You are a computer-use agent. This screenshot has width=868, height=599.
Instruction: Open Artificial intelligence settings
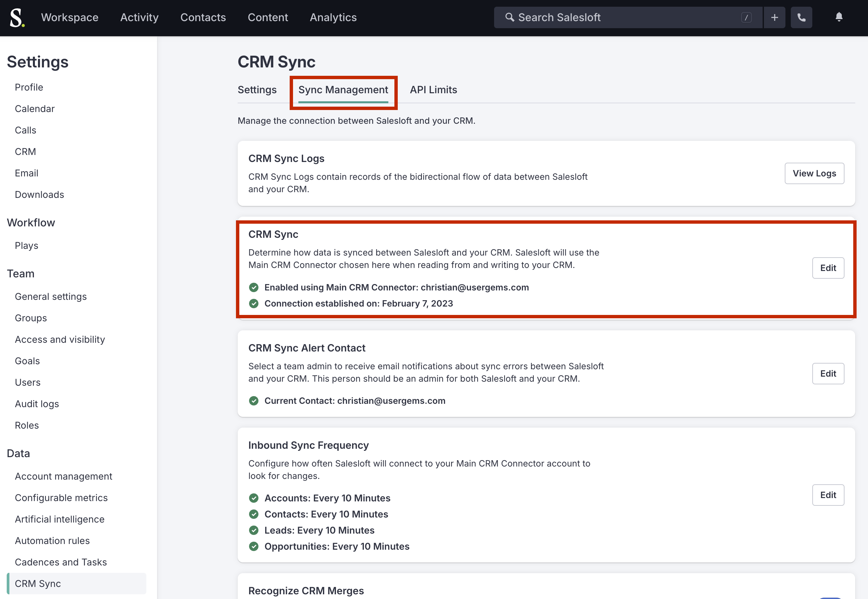pos(60,519)
